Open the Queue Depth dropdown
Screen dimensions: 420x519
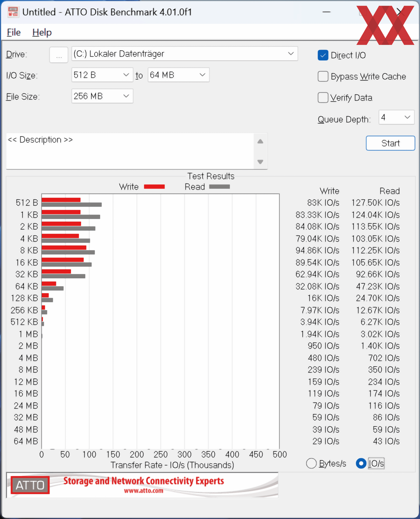coord(396,117)
